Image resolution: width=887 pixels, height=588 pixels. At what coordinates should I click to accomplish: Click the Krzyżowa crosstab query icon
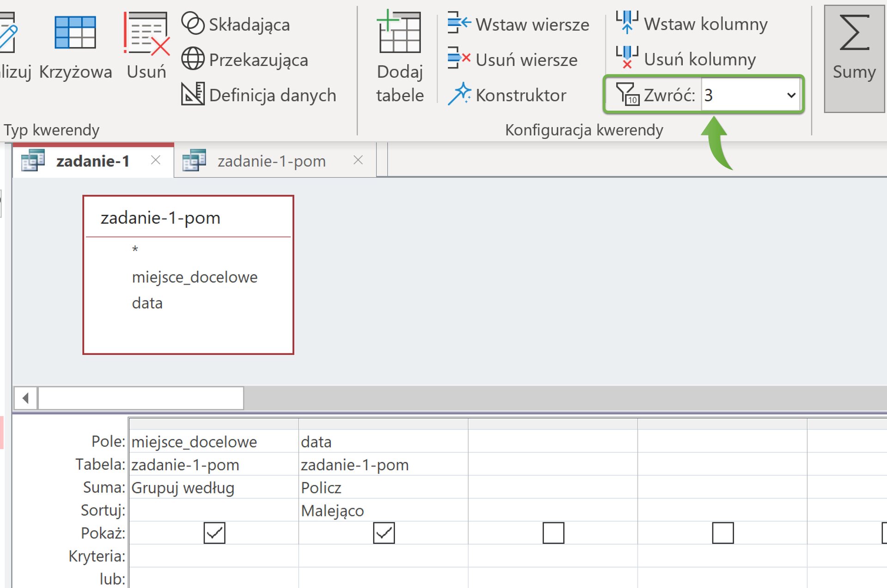point(75,33)
